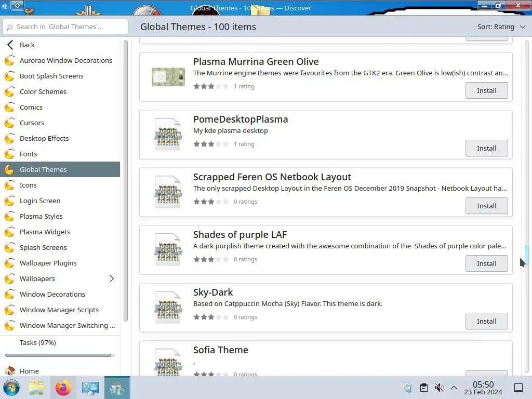Open the Sofia Theme title

point(220,350)
